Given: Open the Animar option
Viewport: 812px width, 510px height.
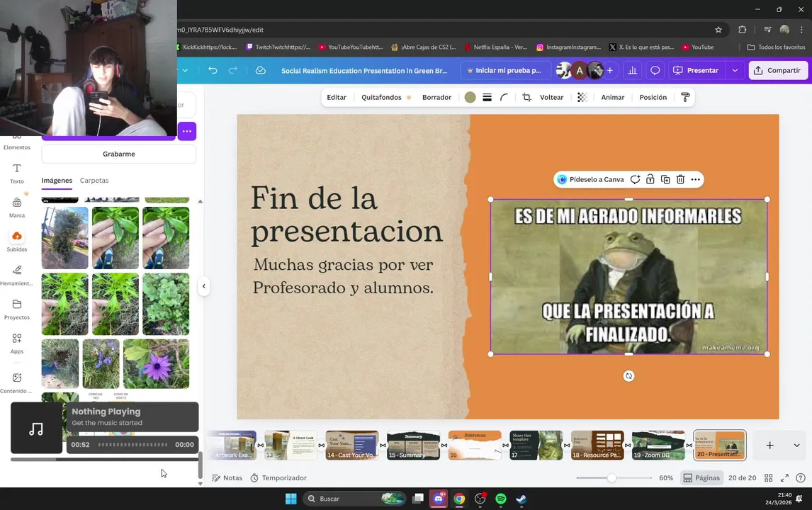Looking at the screenshot, I should point(613,97).
